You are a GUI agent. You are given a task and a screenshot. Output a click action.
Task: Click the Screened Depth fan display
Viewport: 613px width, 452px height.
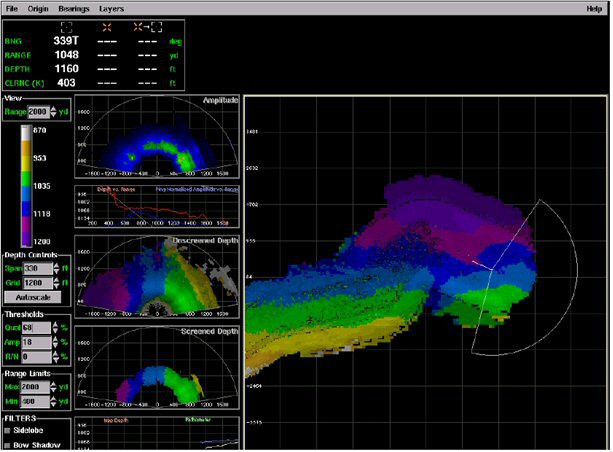click(x=157, y=368)
